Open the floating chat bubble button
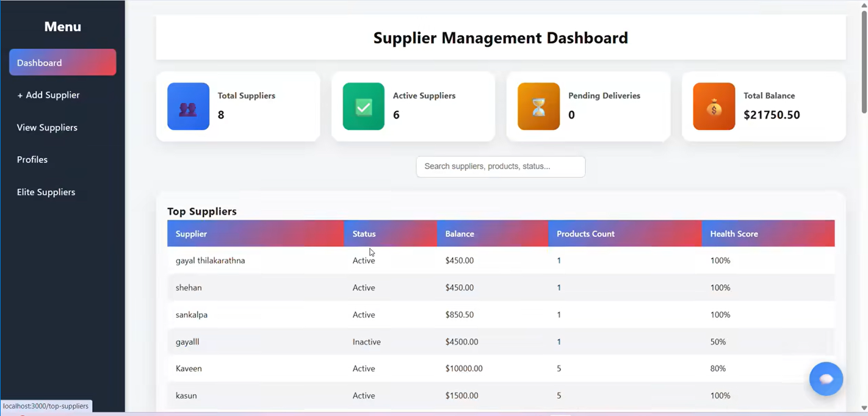The height and width of the screenshot is (416, 868). click(x=826, y=379)
